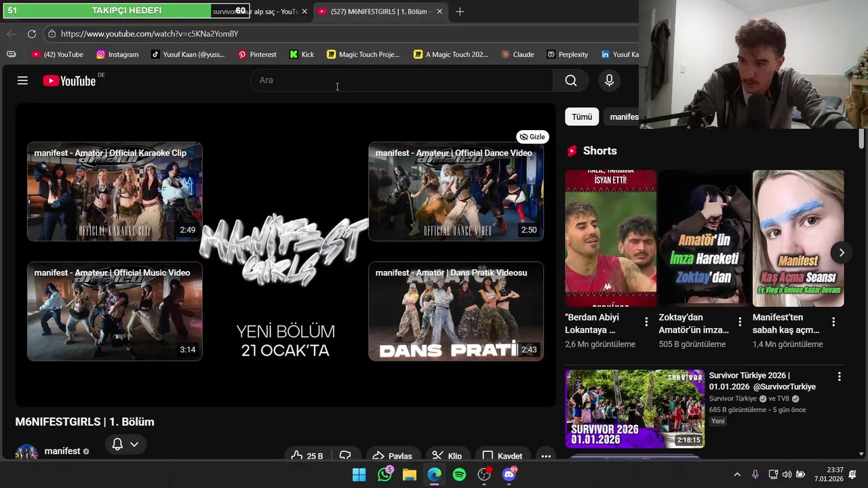Reload the page with the refresh icon
This screenshot has height=488, width=868.
tap(32, 34)
